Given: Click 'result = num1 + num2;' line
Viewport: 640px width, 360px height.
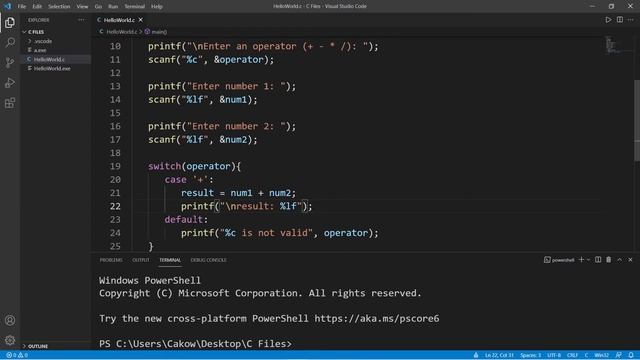Looking at the screenshot, I should 238,193.
